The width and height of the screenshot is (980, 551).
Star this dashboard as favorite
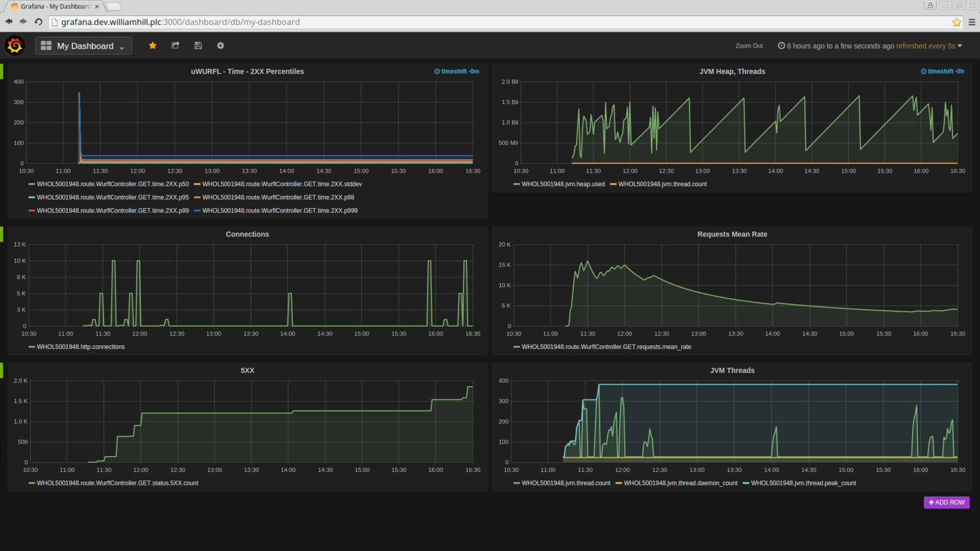153,45
